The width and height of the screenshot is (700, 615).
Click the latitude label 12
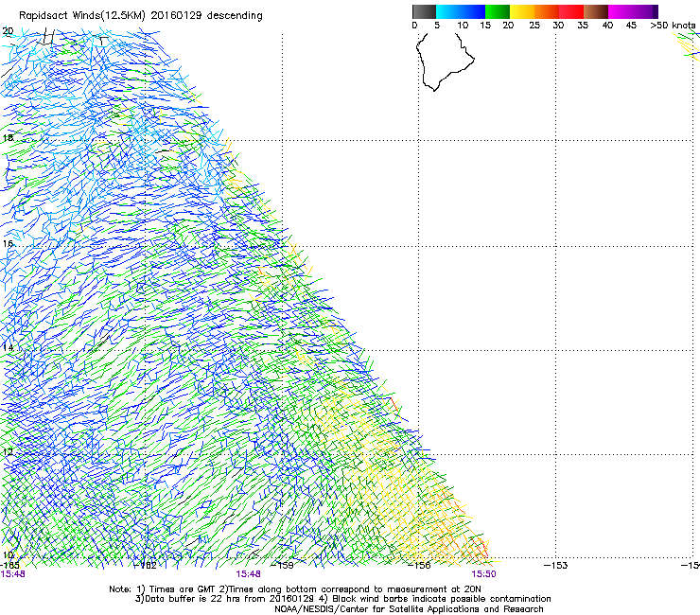pyautogui.click(x=8, y=452)
